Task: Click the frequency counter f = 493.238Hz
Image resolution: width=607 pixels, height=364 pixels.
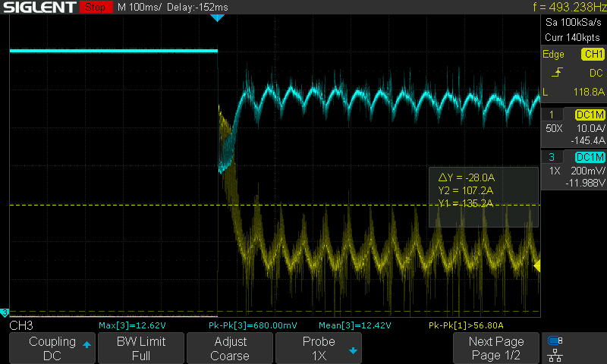Action: coord(570,7)
